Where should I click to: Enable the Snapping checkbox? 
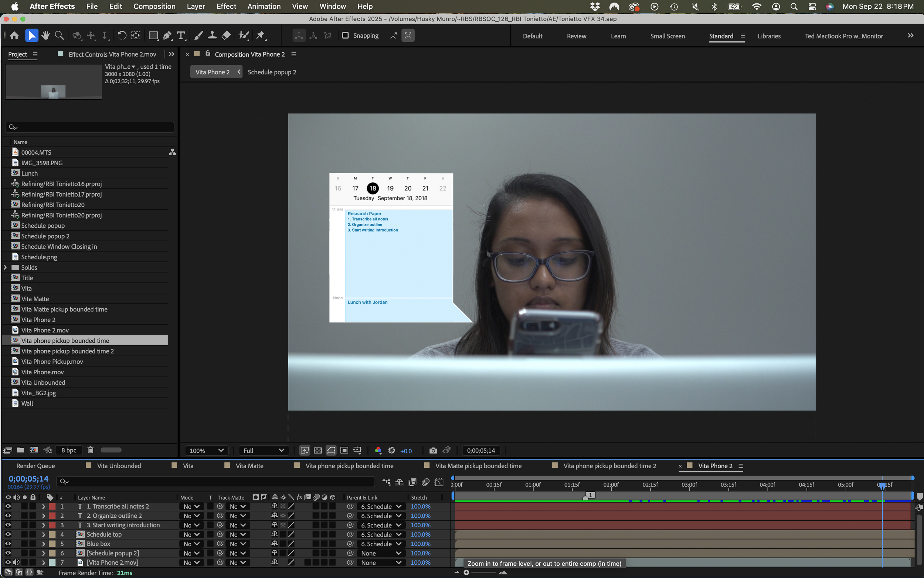click(345, 36)
